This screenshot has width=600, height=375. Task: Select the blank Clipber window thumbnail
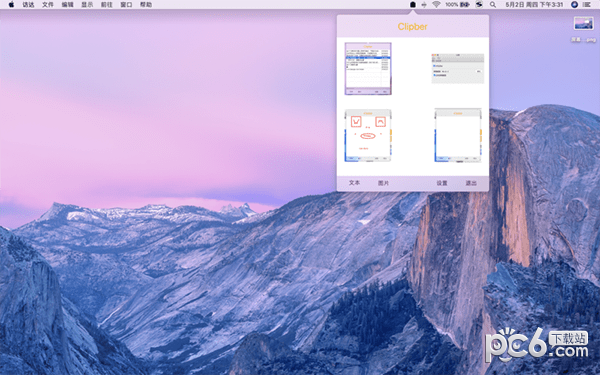458,135
